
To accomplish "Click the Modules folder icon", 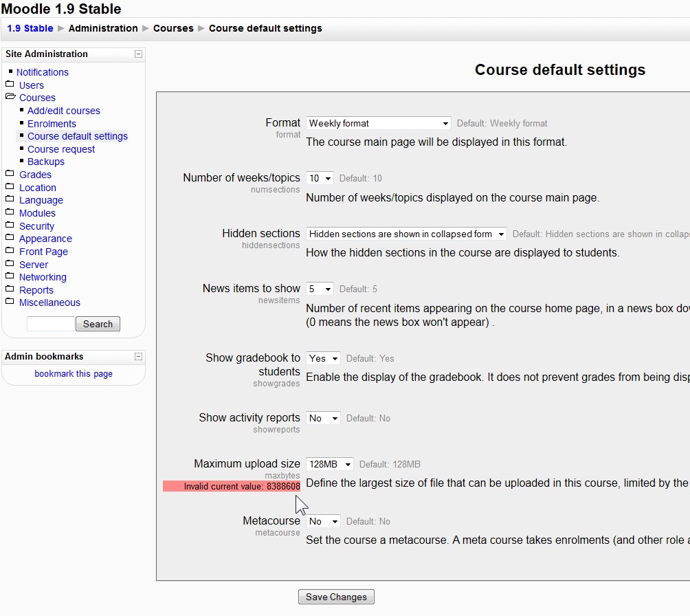I will [x=10, y=212].
